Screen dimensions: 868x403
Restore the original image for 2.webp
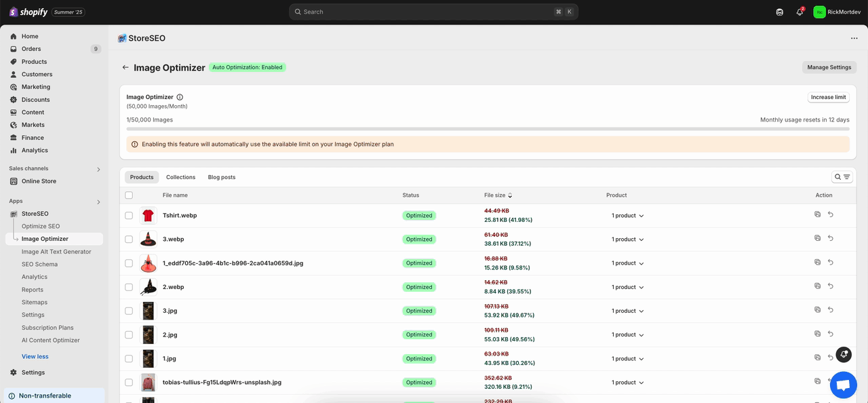831,286
